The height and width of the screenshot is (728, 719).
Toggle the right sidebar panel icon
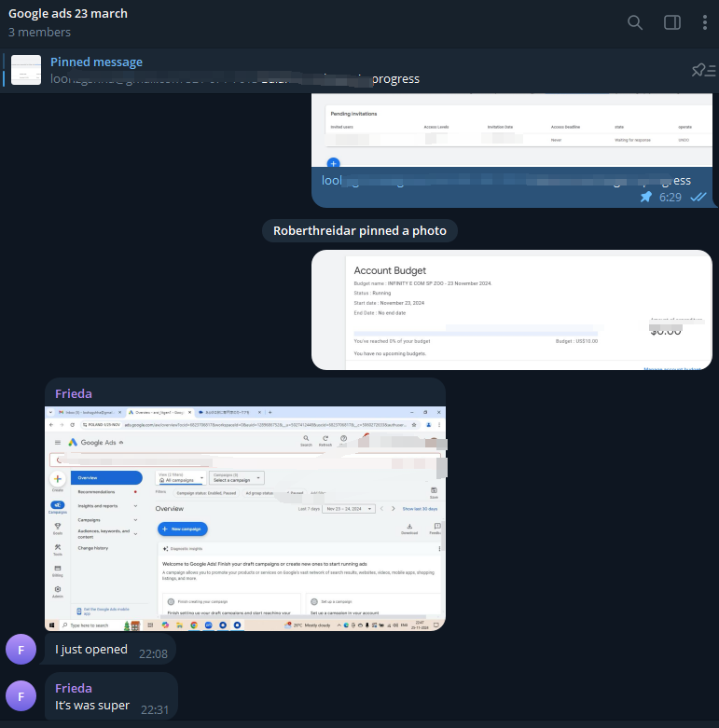tap(672, 22)
